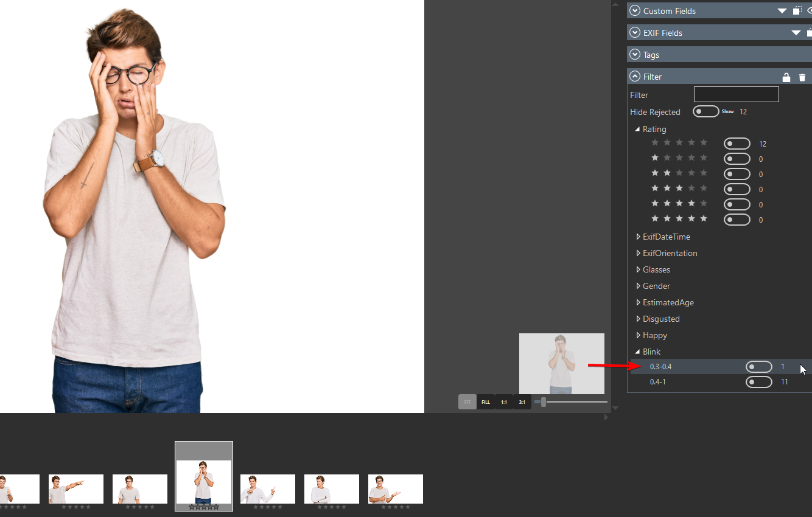The image size is (812, 517).
Task: Toggle the five-star rating filter
Action: [737, 220]
